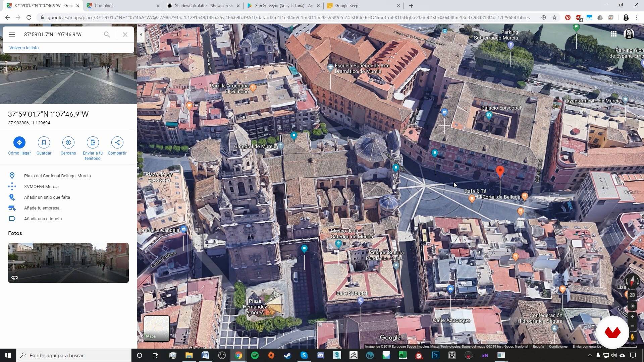Toggle the 2D view button
This screenshot has width=644, height=362.
click(x=632, y=295)
